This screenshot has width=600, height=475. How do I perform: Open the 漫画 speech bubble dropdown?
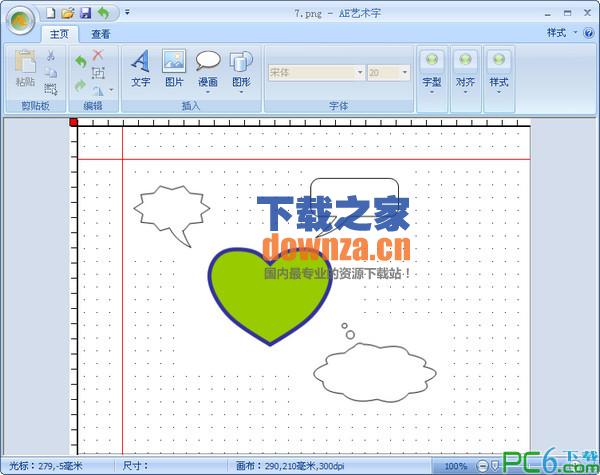tap(208, 72)
